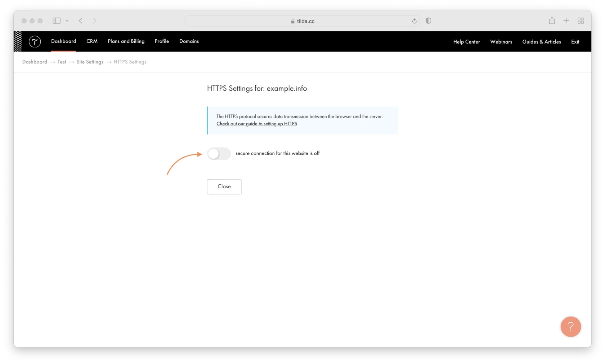This screenshot has height=364, width=605.
Task: Open a new tab with the plus icon
Action: point(566,21)
